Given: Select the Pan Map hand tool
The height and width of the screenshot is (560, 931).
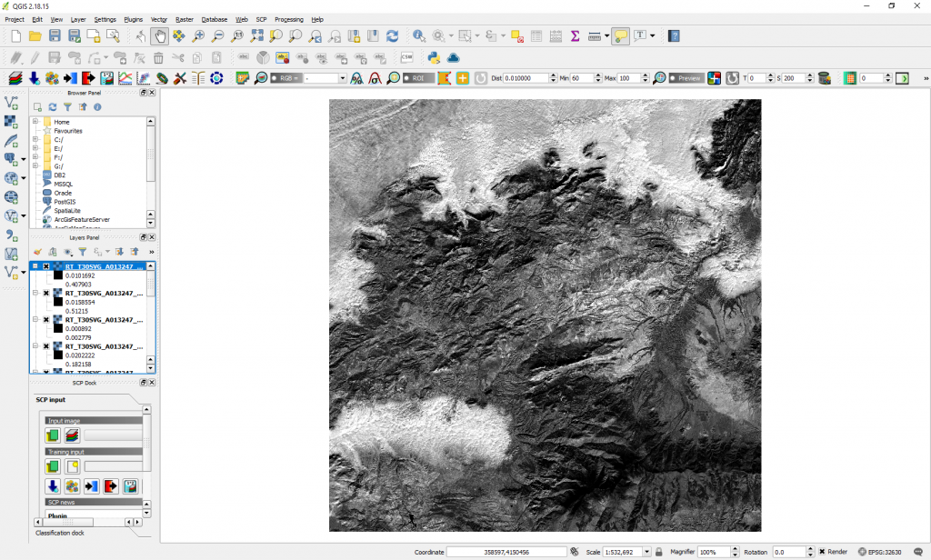Looking at the screenshot, I should pos(159,35).
